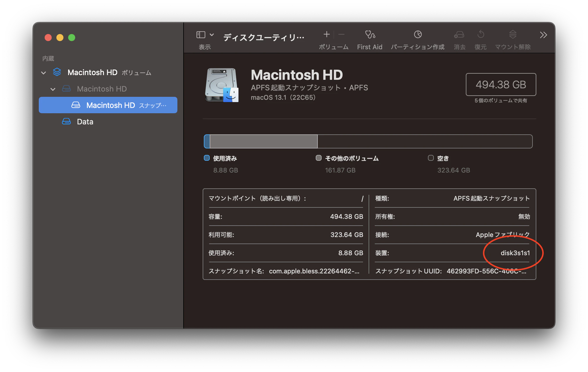Image resolution: width=588 pixels, height=372 pixels.
Task: Click the 8.88 GB value under 使用済み legend
Action: 226,170
